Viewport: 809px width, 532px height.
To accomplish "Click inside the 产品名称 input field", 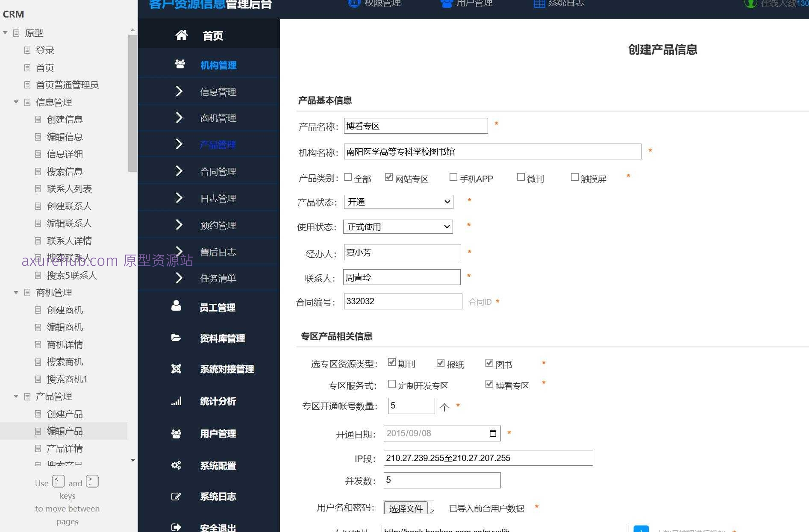I will point(415,126).
